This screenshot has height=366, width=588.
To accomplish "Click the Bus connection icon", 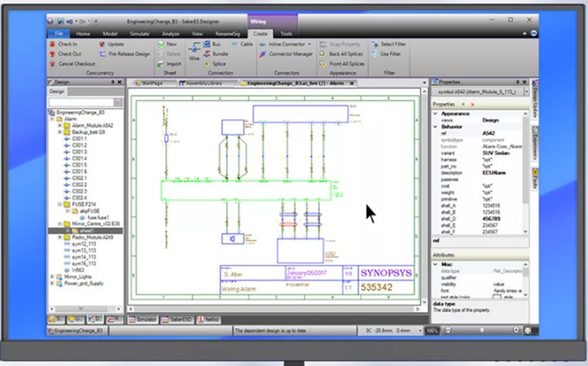I will [208, 43].
